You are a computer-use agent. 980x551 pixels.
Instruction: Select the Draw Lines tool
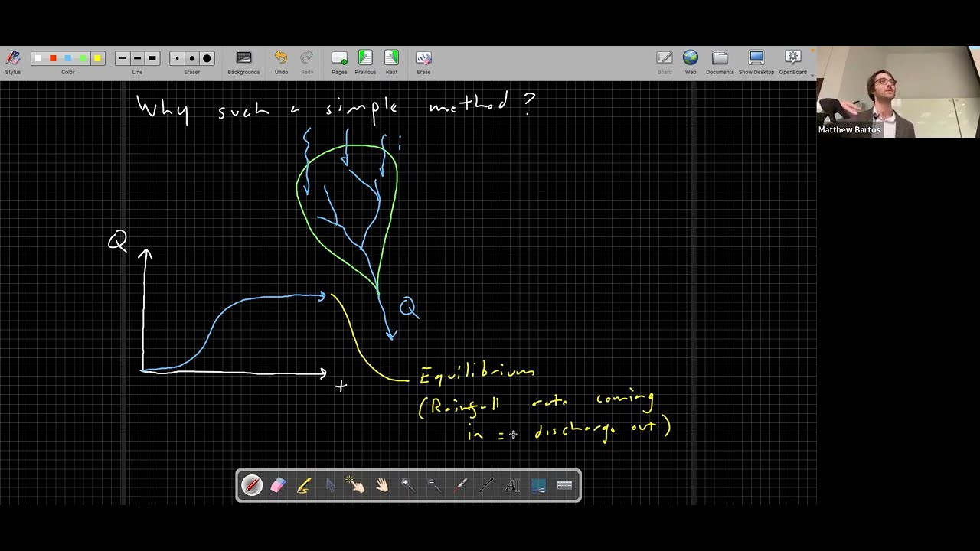click(486, 485)
